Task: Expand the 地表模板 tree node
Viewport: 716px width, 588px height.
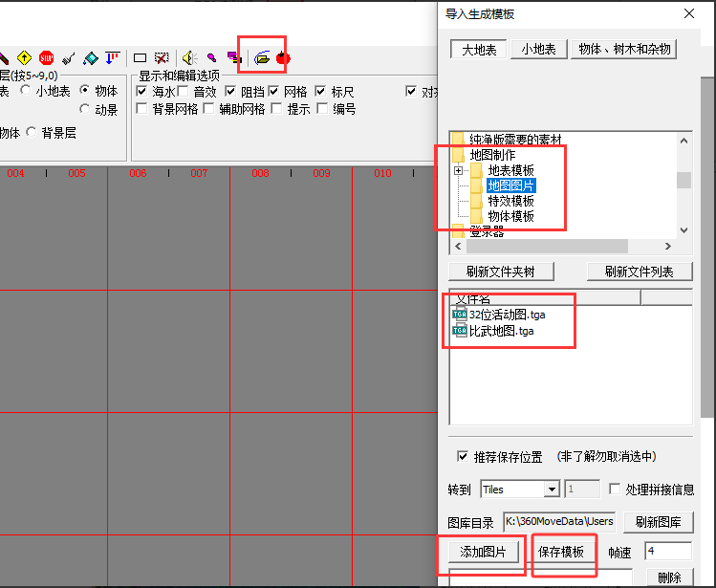Action: (x=459, y=170)
